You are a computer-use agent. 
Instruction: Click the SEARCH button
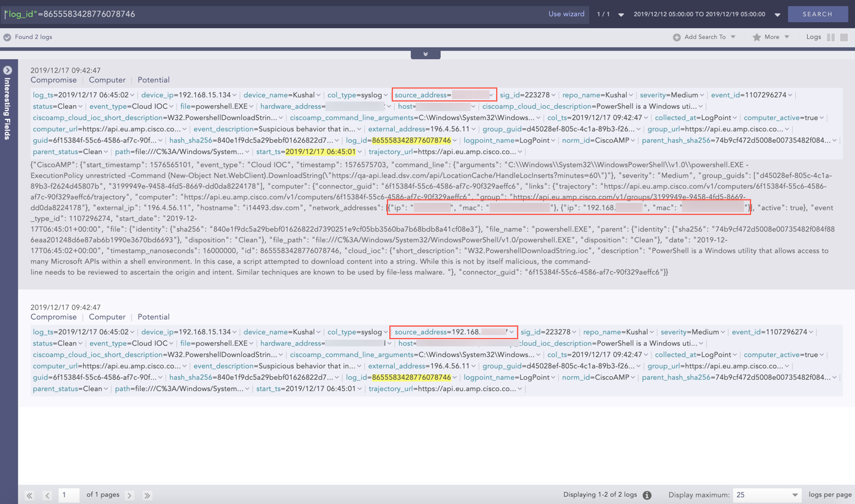(818, 14)
